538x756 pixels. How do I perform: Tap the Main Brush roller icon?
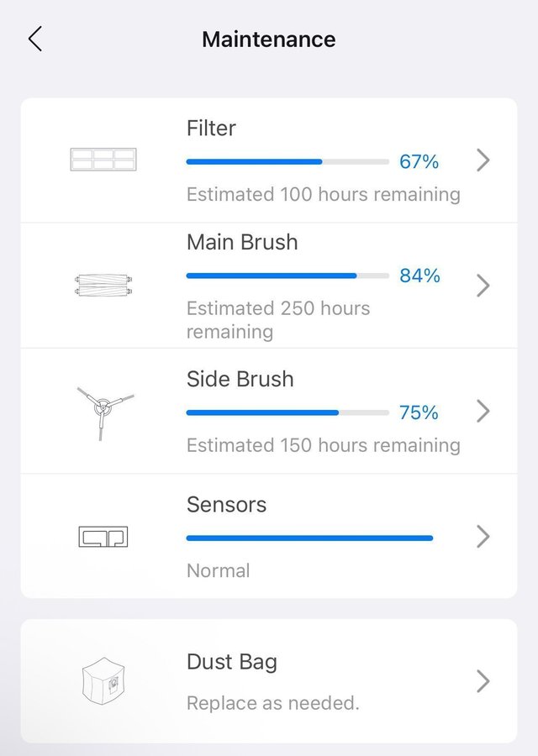(x=103, y=286)
